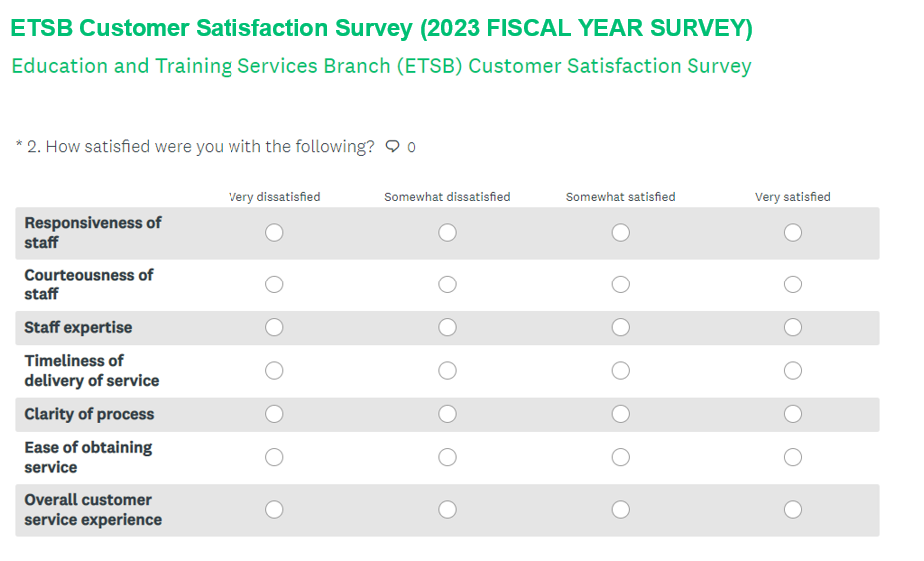This screenshot has height=561, width=924.
Task: Mark Clarity of process as Somewhat dissatisfied
Action: pyautogui.click(x=447, y=414)
